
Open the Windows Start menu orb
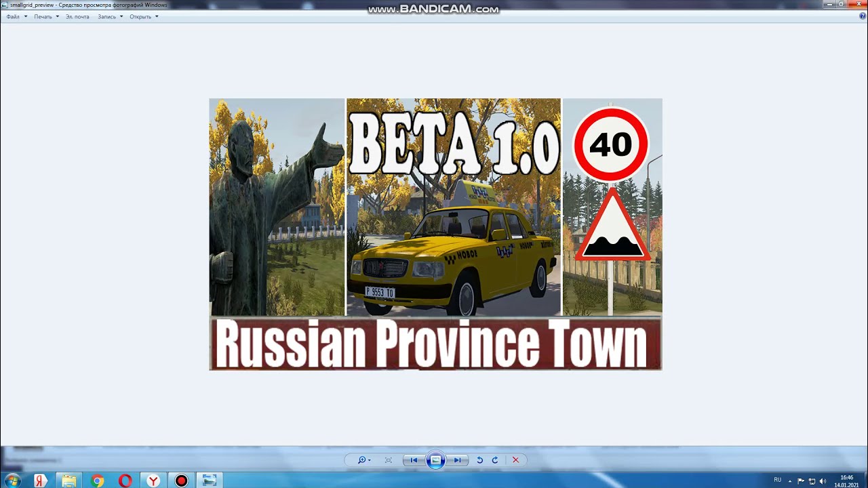12,481
